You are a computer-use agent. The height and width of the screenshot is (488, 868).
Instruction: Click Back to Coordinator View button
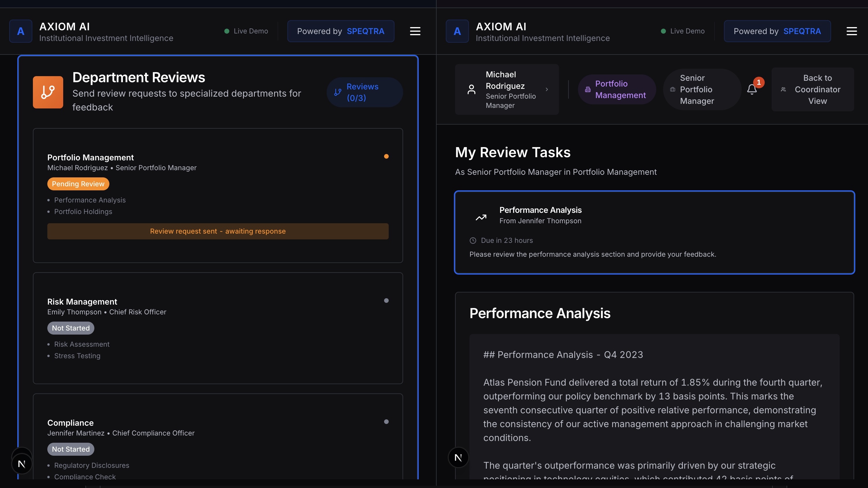coord(812,89)
